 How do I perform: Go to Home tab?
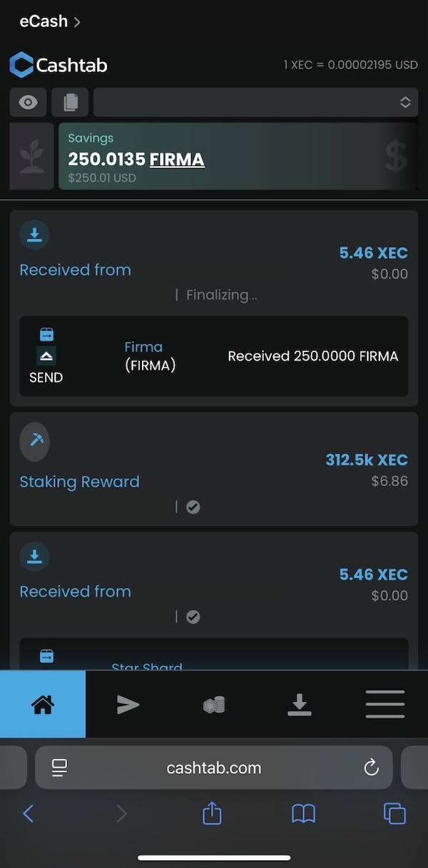pos(43,705)
